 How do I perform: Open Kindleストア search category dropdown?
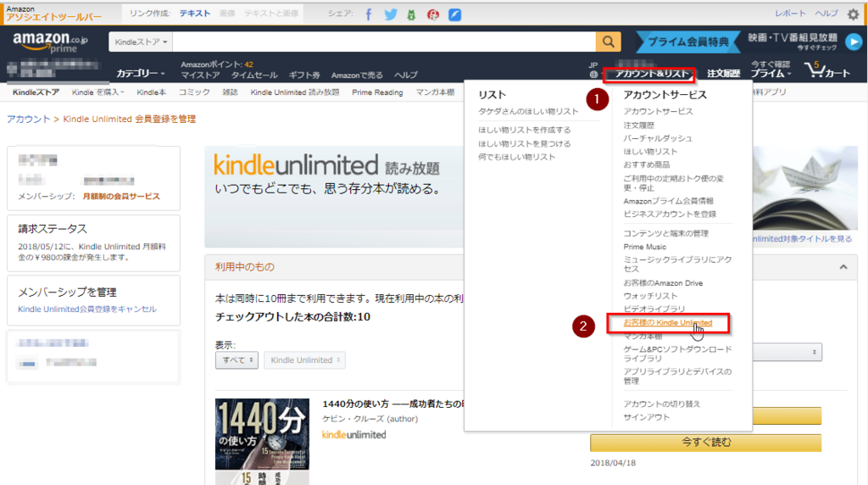tap(141, 42)
